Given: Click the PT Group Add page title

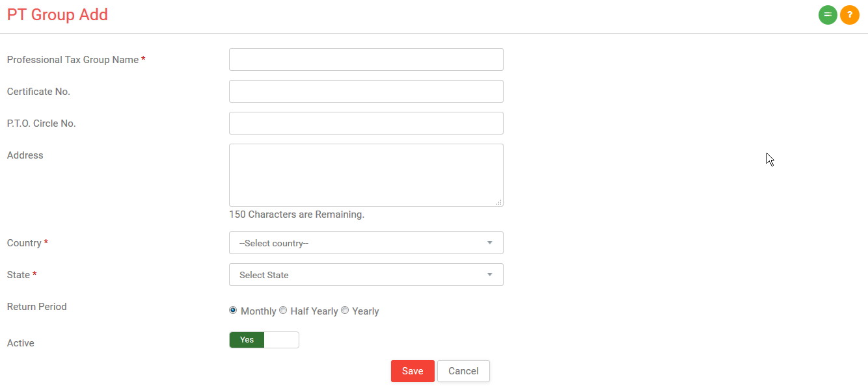Looking at the screenshot, I should (x=57, y=15).
